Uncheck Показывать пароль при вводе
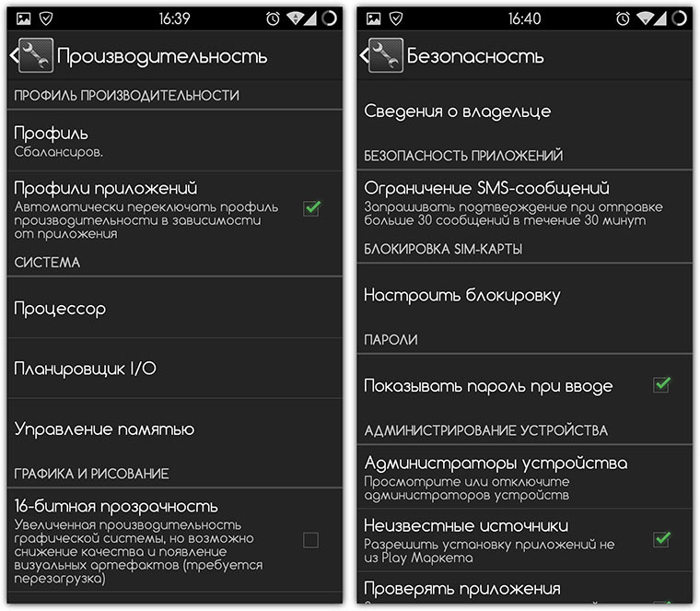This screenshot has height=611, width=700. click(661, 385)
